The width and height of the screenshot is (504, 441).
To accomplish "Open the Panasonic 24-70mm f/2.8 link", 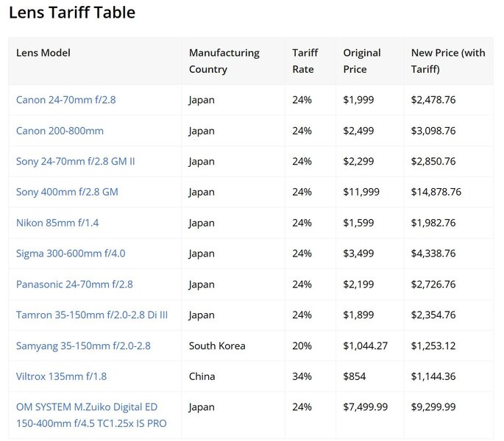I will point(74,284).
